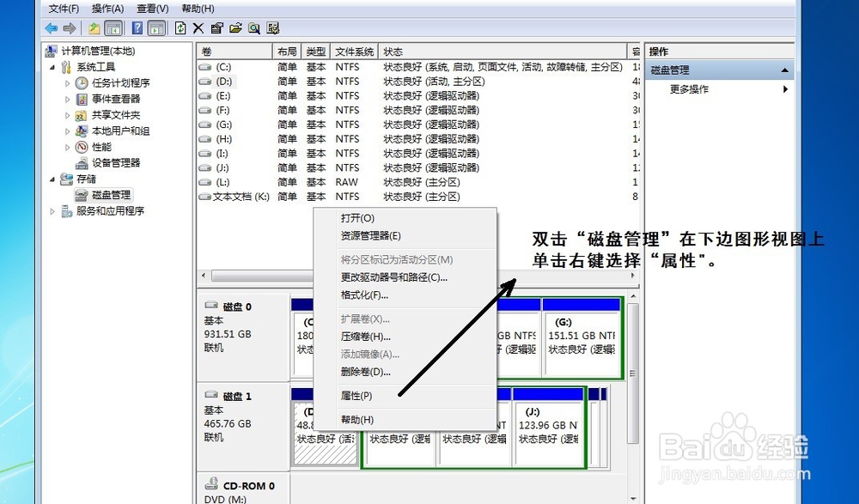Open Help using the question mark toolbar icon
Viewport: 859px width, 504px height.
[x=137, y=27]
